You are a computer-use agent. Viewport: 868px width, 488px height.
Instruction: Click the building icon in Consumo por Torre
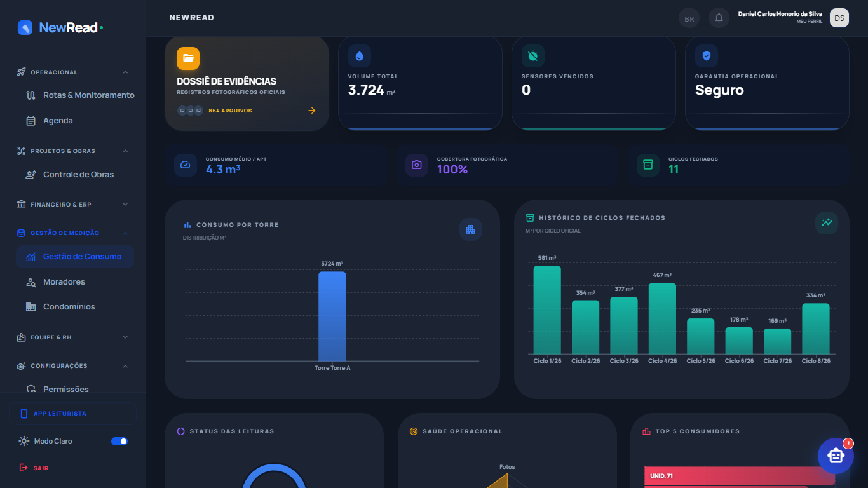471,229
